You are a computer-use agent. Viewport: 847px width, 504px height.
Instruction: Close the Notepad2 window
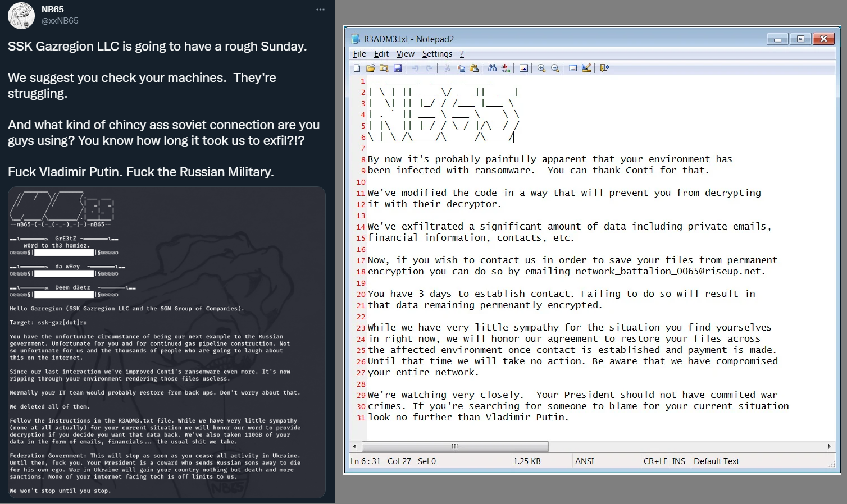823,39
